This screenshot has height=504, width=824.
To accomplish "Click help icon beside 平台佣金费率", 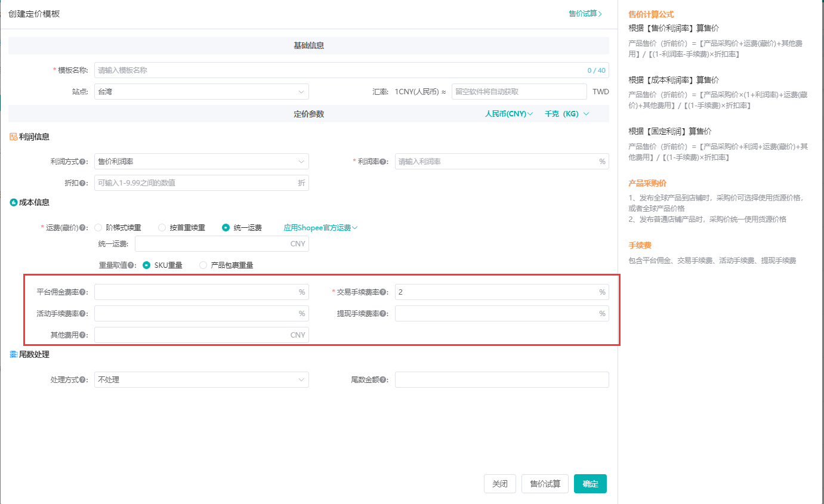I will point(84,292).
